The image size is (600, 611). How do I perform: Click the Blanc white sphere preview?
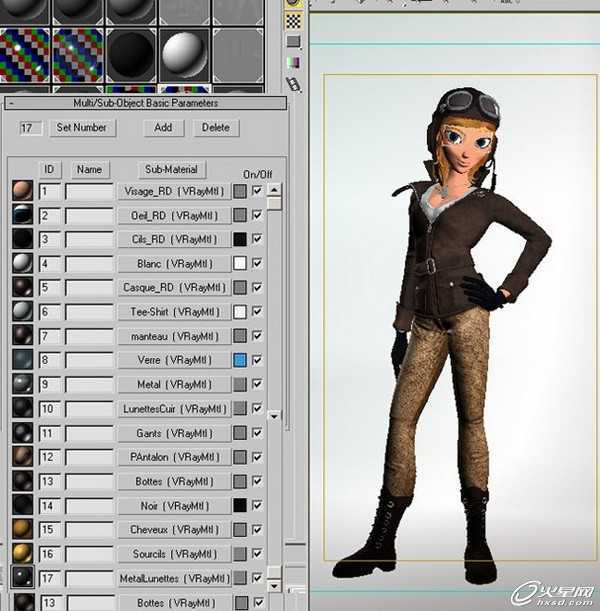(23, 263)
